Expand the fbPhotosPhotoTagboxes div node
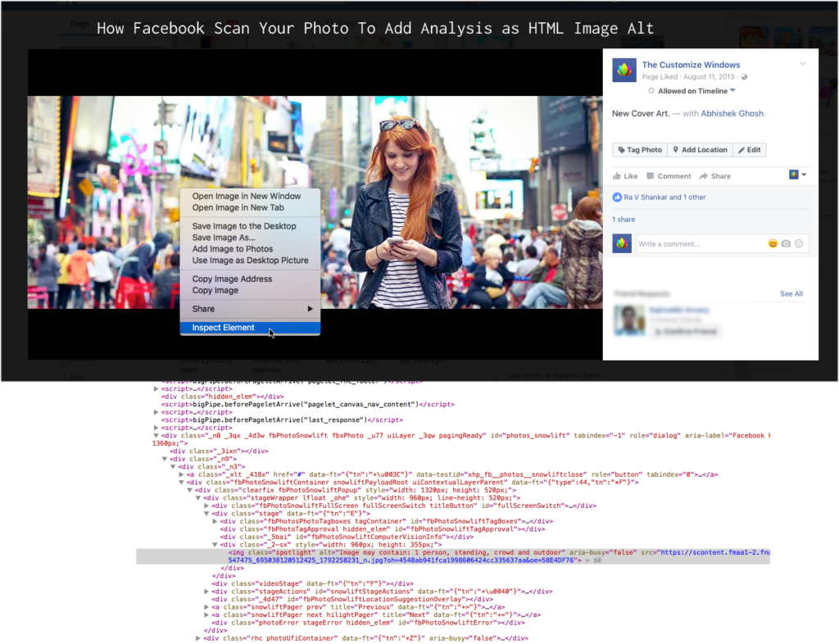 215,521
